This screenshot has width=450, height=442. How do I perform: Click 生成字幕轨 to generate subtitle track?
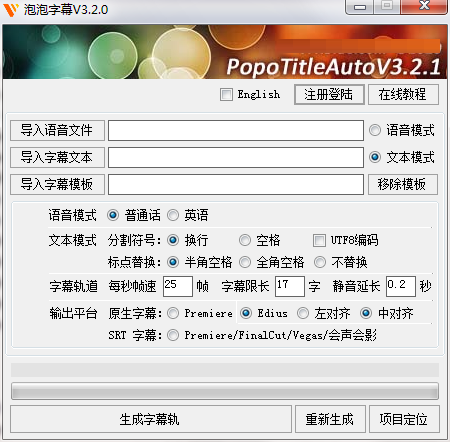[x=151, y=419]
